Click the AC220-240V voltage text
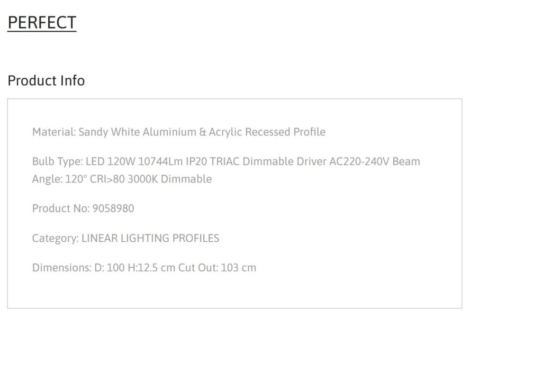Viewport: 542px width, 392px height. point(359,162)
